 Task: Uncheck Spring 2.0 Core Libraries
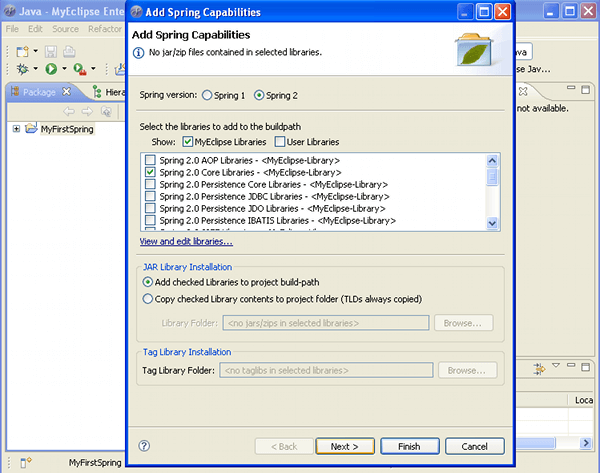pos(150,172)
